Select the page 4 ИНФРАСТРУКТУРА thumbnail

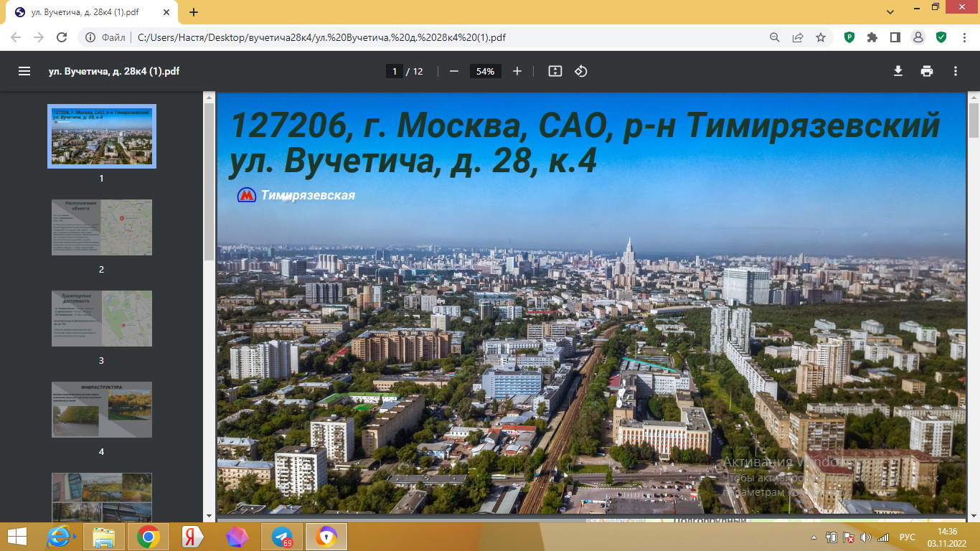point(102,410)
